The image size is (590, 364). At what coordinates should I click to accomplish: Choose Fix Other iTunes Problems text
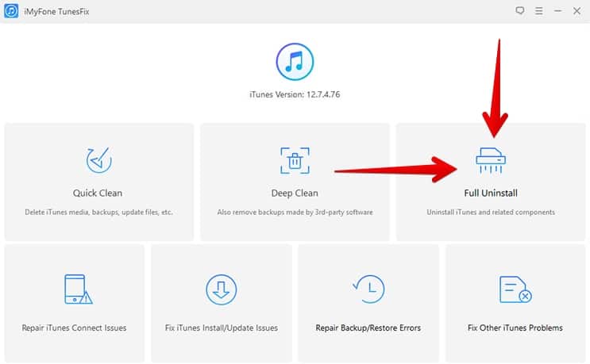tap(515, 328)
